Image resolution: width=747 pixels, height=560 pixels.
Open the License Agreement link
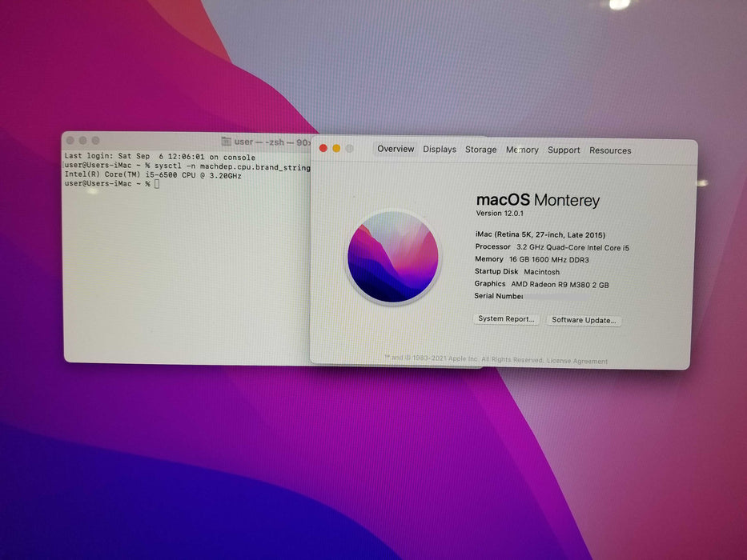577,361
